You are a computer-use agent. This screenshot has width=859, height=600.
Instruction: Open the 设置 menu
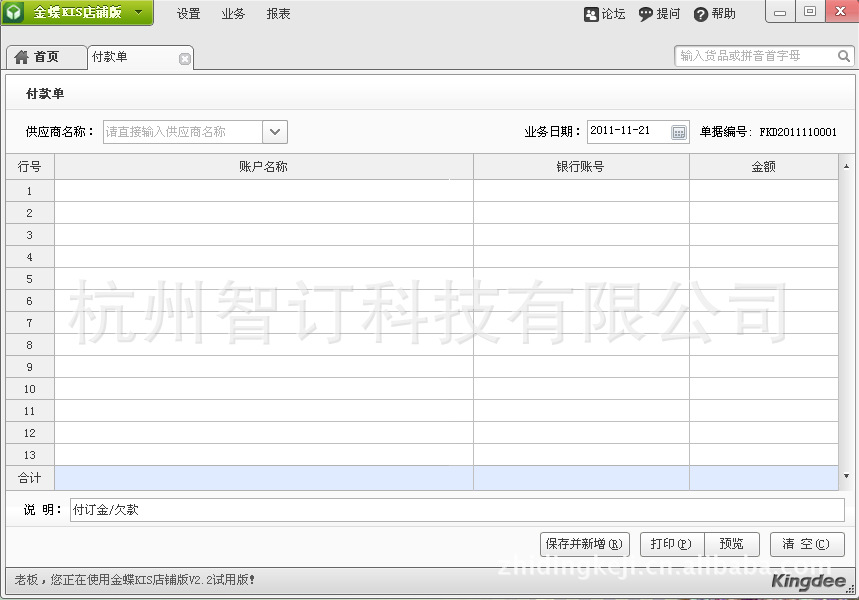pos(189,14)
